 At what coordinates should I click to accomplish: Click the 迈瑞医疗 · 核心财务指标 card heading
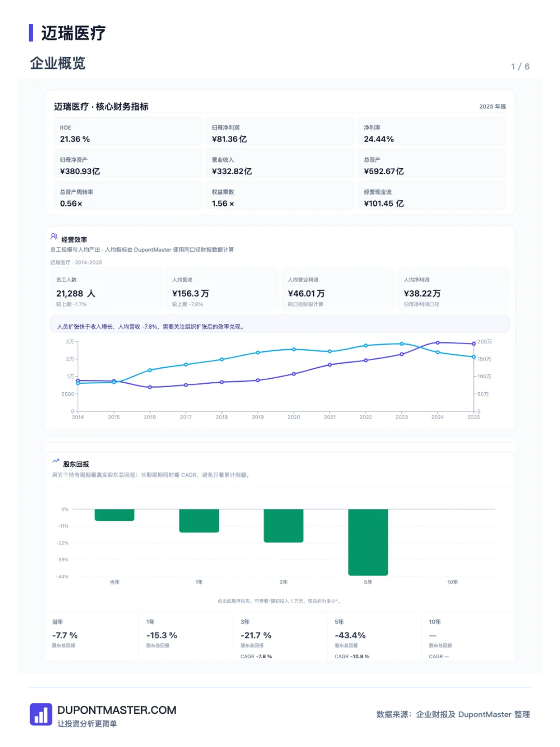pyautogui.click(x=101, y=106)
